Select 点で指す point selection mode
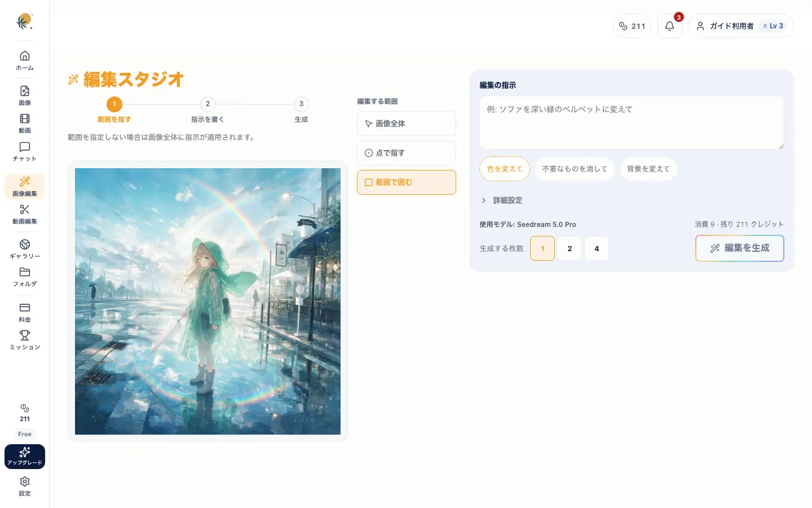 click(407, 153)
